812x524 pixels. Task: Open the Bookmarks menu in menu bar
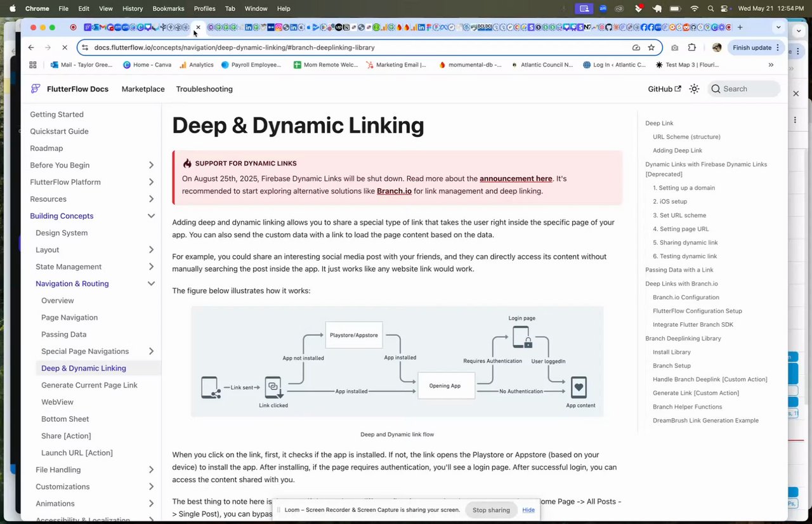[x=168, y=9]
